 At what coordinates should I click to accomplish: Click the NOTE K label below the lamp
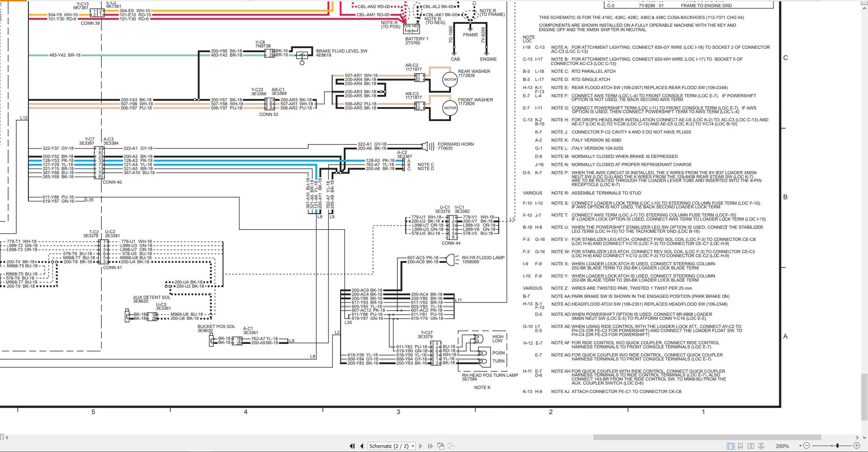[x=482, y=387]
